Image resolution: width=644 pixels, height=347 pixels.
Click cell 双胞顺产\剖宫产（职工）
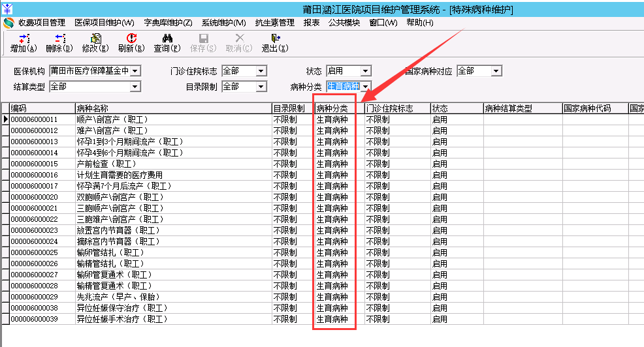174,197
